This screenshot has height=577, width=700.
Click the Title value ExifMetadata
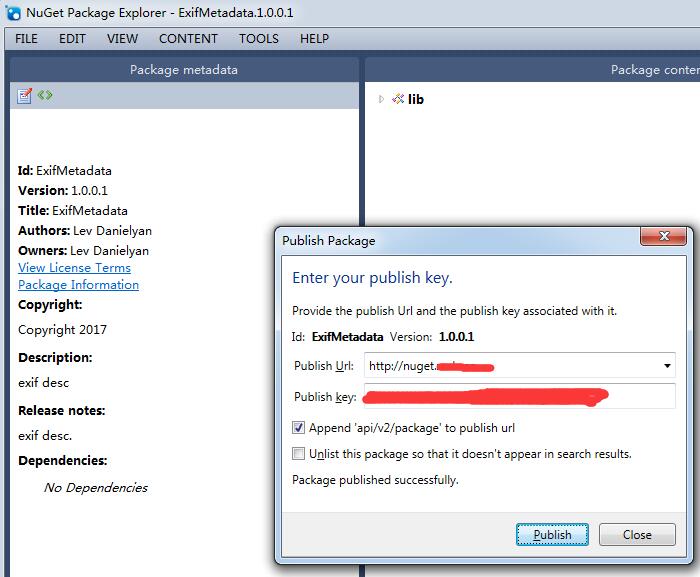pyautogui.click(x=90, y=211)
